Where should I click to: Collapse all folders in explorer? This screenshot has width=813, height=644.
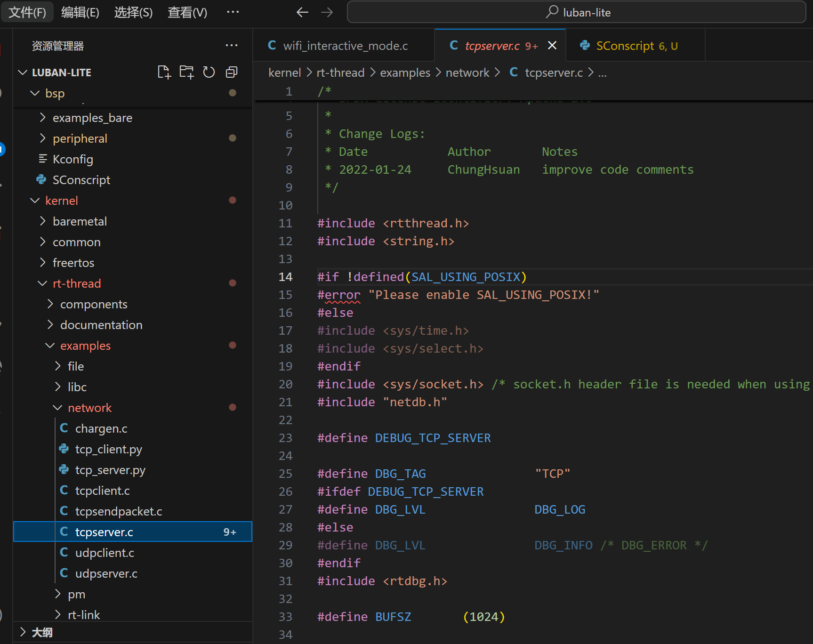point(232,72)
